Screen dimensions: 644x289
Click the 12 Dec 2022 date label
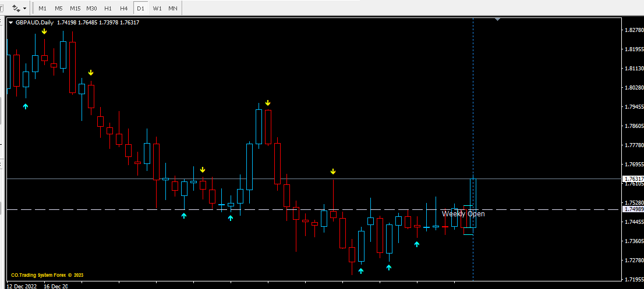pyautogui.click(x=22, y=286)
